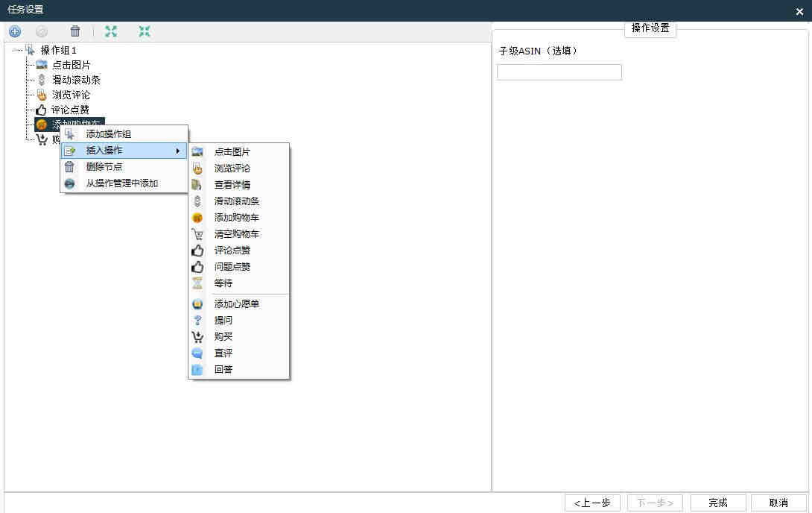812x513 pixels.
Task: Click the 添加操作组 menu icon
Action: 70,134
